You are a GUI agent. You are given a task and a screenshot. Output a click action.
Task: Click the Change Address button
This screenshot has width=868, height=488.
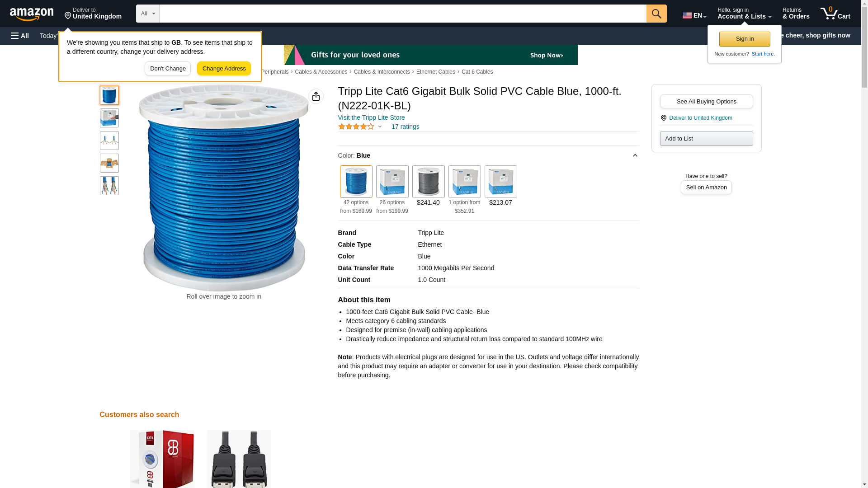point(224,69)
